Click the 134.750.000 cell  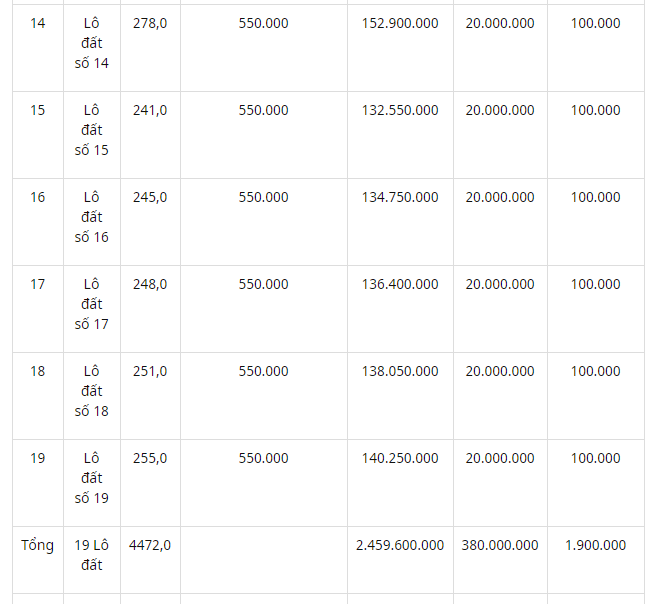[400, 197]
